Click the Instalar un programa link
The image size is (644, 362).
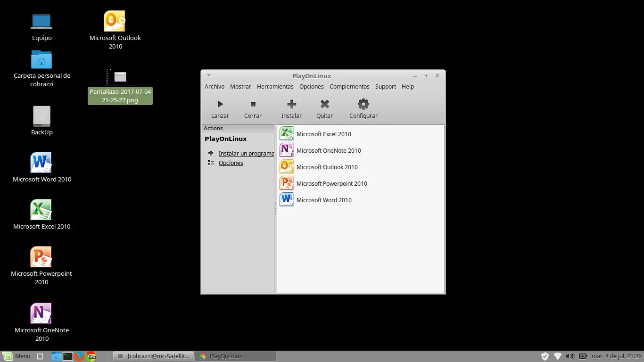pyautogui.click(x=246, y=153)
